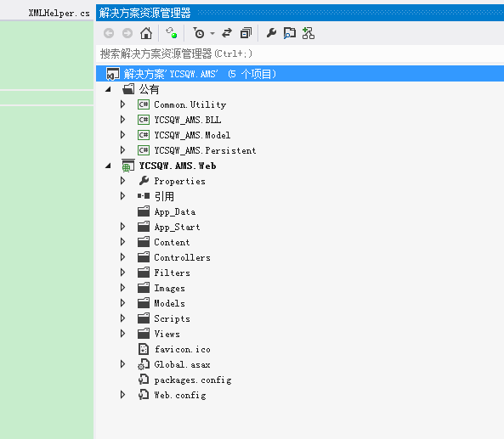
Task: Expand the App_Start folder
Action: (122, 227)
